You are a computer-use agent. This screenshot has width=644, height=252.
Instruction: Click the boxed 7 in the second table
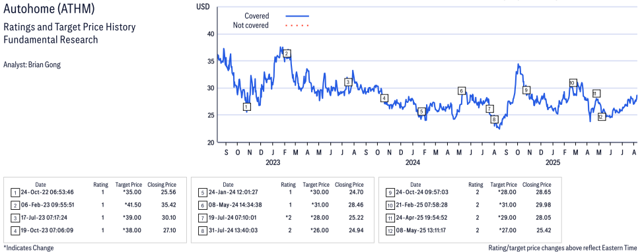pyautogui.click(x=202, y=218)
